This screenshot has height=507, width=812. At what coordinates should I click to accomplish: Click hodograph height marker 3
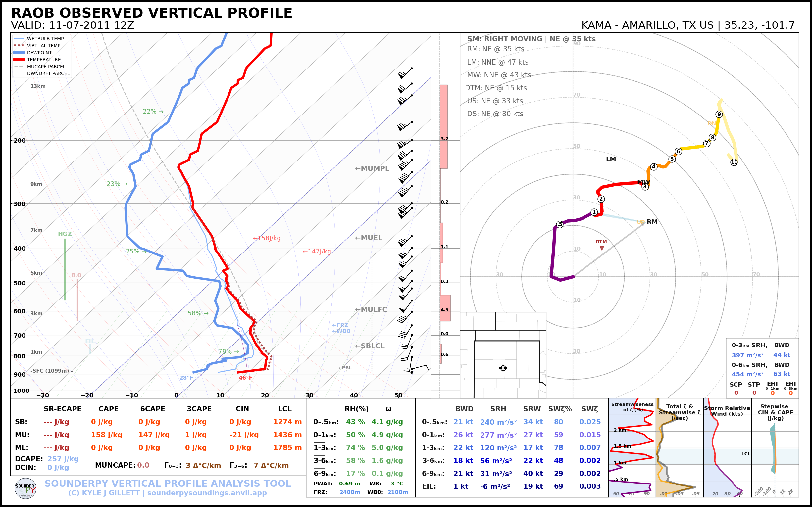coord(645,187)
